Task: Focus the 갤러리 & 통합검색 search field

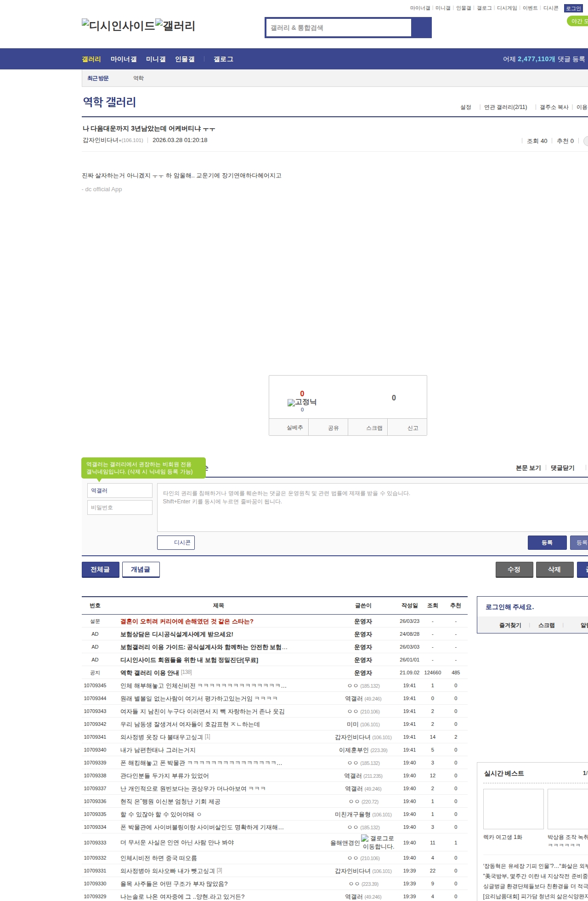Action: pos(339,28)
